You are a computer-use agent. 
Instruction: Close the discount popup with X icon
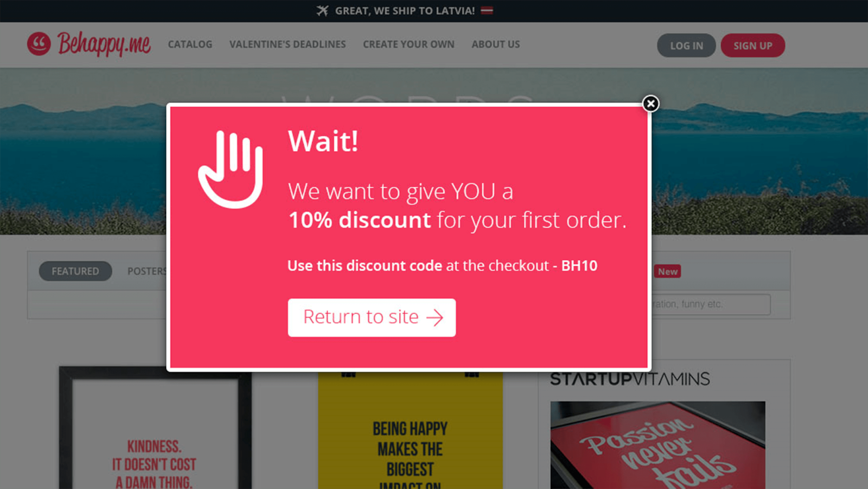[650, 103]
